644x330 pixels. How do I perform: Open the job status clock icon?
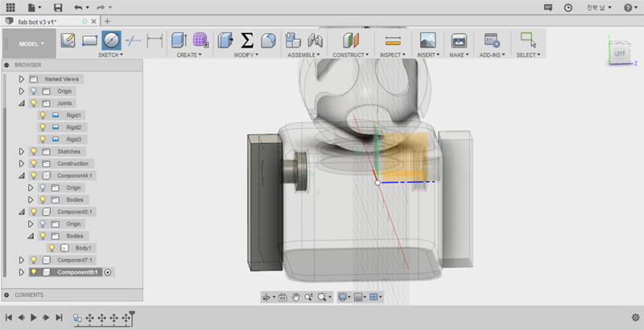click(x=568, y=7)
